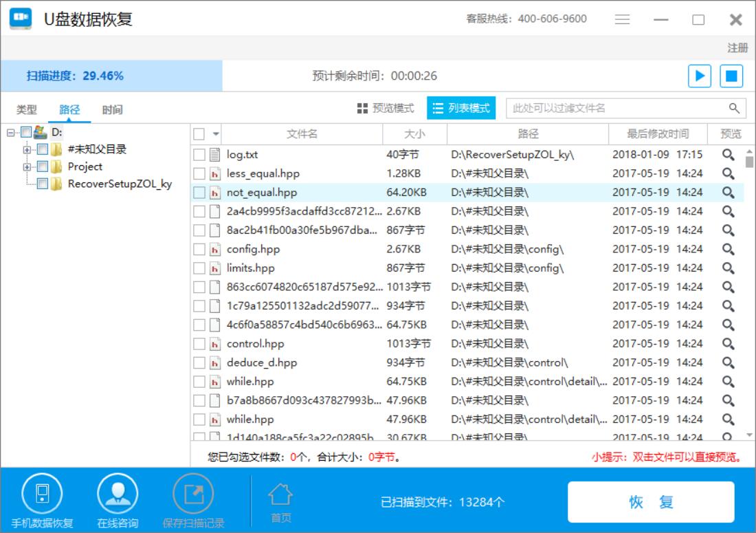Viewport: 756px width, 533px height.
Task: Switch to preview mode view
Action: click(x=386, y=108)
